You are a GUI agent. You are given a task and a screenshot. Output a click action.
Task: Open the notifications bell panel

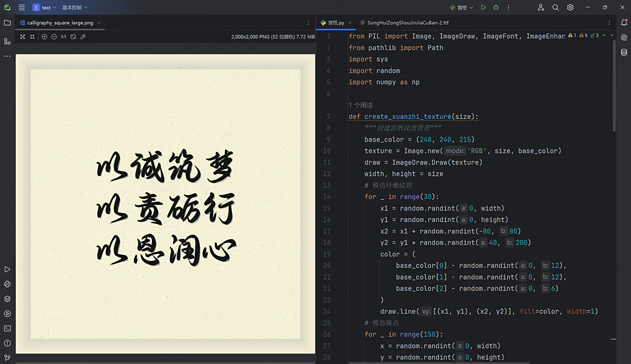(x=624, y=23)
